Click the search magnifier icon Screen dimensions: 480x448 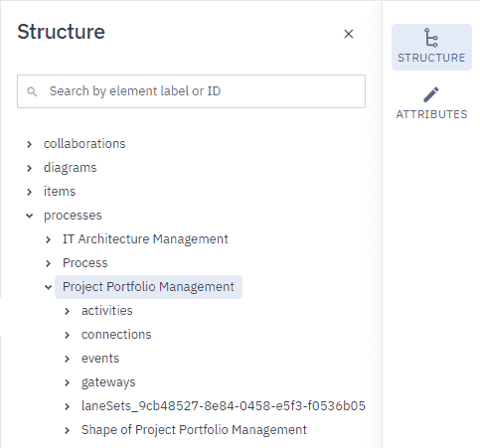point(32,91)
